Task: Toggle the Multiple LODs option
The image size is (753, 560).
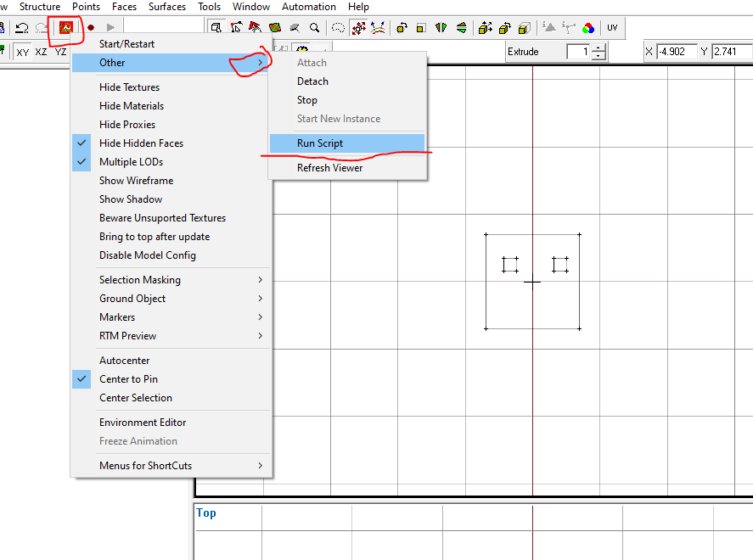Action: tap(131, 162)
